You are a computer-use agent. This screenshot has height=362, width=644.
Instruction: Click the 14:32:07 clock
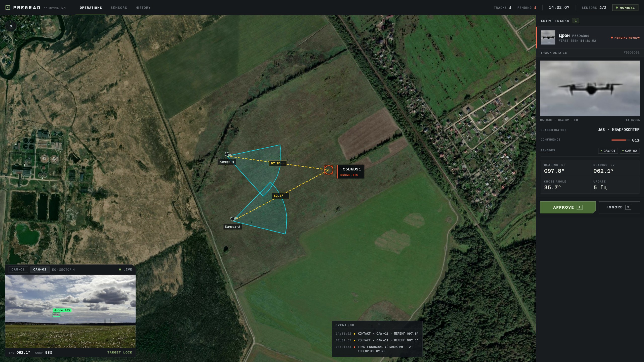click(559, 8)
